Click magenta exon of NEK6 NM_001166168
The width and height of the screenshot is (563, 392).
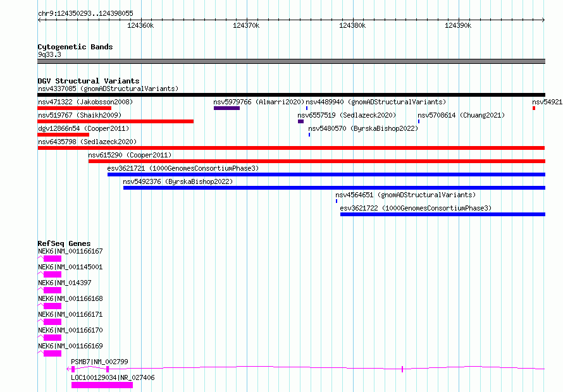pyautogui.click(x=53, y=306)
